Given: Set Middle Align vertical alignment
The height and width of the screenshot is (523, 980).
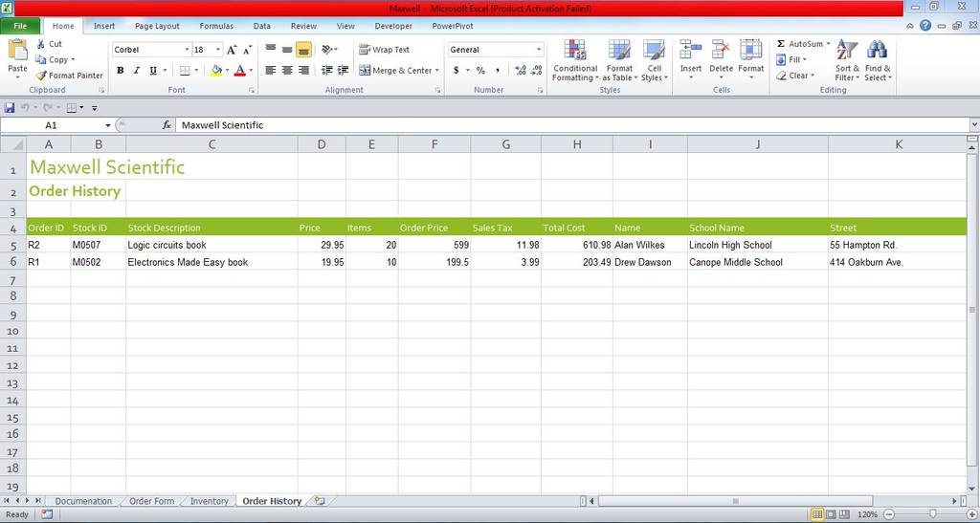Looking at the screenshot, I should pyautogui.click(x=287, y=50).
